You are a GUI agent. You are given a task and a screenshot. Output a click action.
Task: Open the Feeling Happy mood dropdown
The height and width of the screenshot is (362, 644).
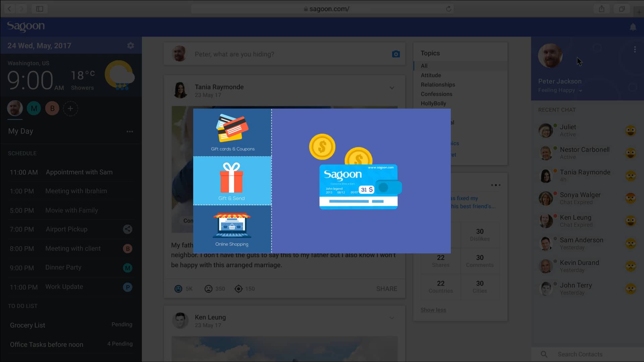(x=559, y=90)
